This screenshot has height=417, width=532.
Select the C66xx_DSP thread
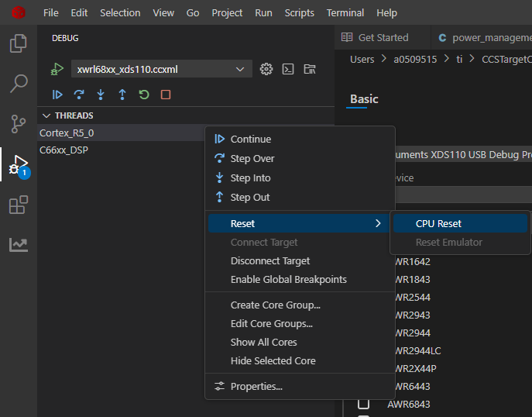click(x=63, y=150)
